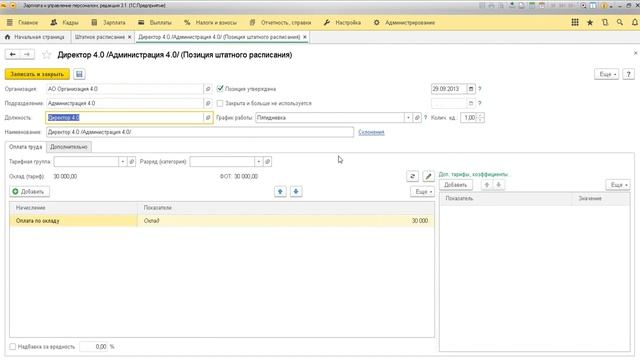The width and height of the screenshot is (640, 360).
Task: Open the Выплаты section
Action: click(x=155, y=22)
